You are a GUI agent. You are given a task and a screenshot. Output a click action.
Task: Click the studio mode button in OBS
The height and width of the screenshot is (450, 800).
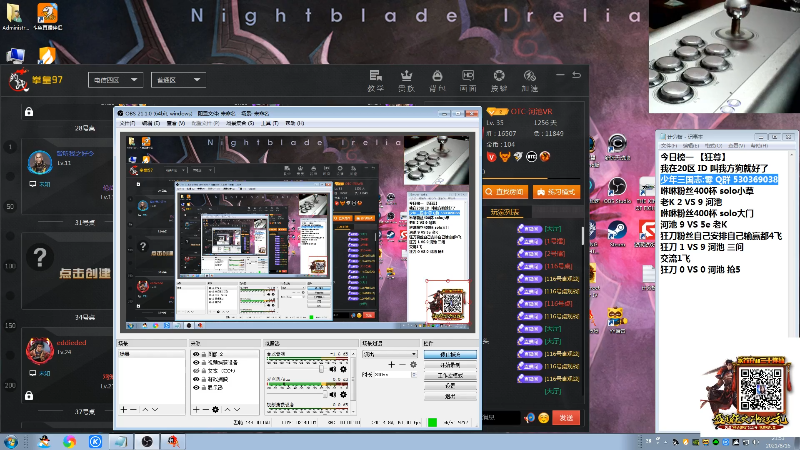[x=451, y=375]
